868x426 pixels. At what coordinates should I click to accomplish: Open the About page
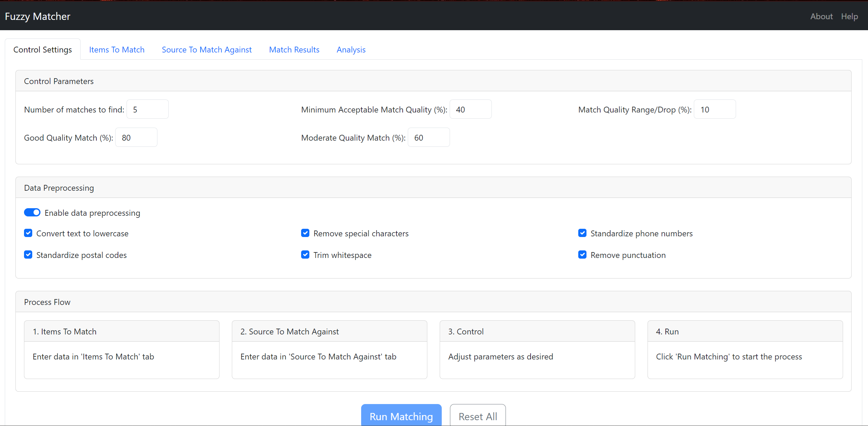(821, 16)
